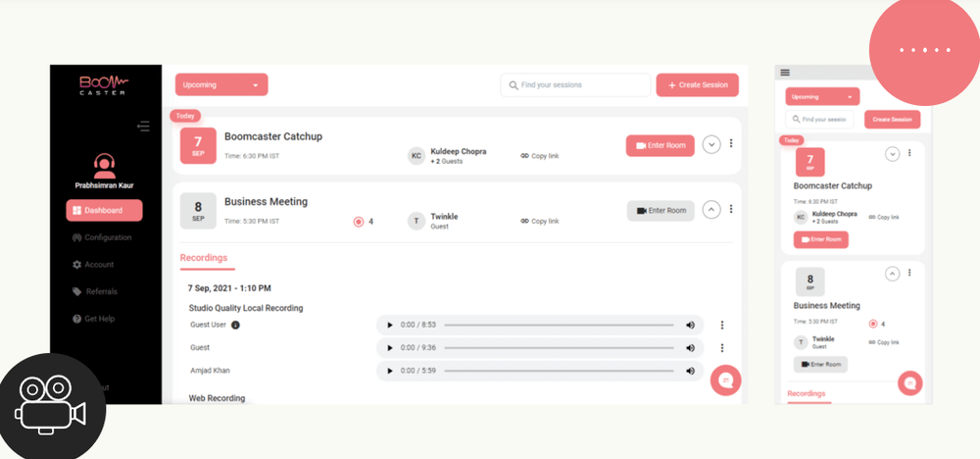This screenshot has width=980, height=459.
Task: Click the Boomcaster logo in the sidebar
Action: (105, 85)
